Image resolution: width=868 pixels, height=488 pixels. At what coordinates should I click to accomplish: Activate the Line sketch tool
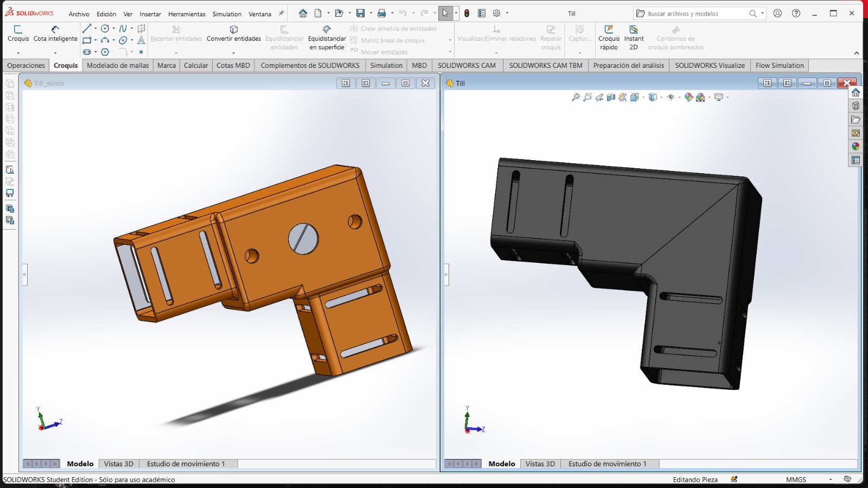point(87,28)
